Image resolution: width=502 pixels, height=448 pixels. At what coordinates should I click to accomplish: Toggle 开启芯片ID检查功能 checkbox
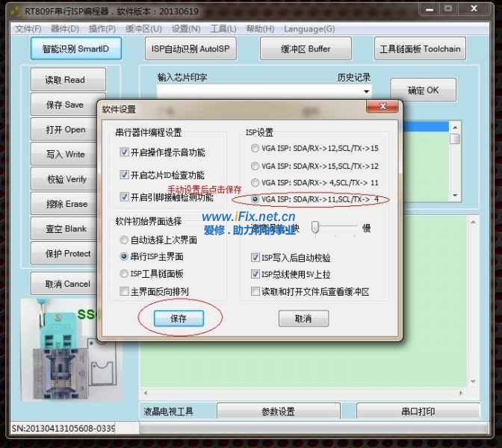point(124,175)
